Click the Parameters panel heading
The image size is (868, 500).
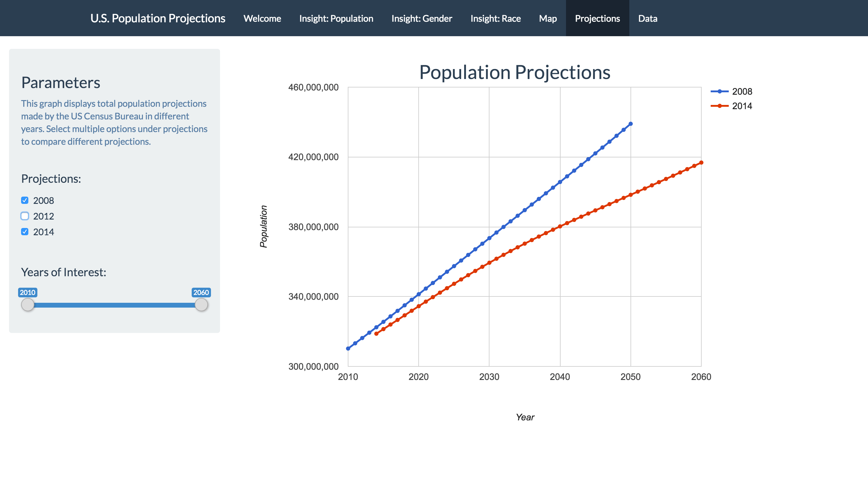(61, 83)
